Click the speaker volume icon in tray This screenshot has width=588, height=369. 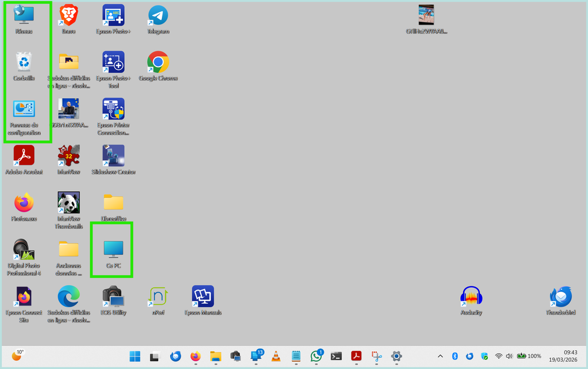click(x=509, y=356)
